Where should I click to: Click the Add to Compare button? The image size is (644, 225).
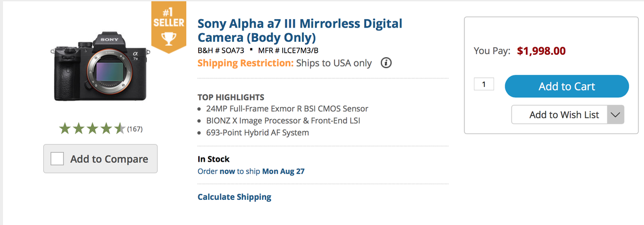[x=100, y=159]
